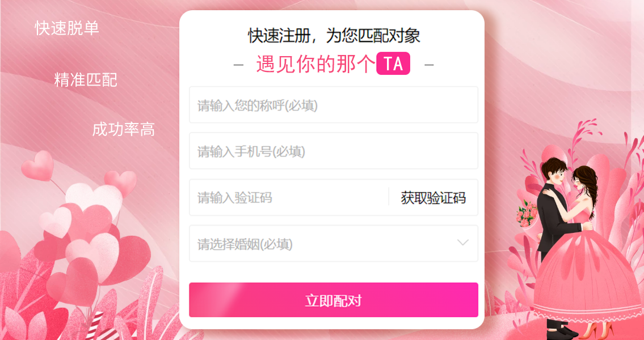This screenshot has height=340, width=644.
Task: Select the 精准匹配 label
Action: click(x=86, y=80)
